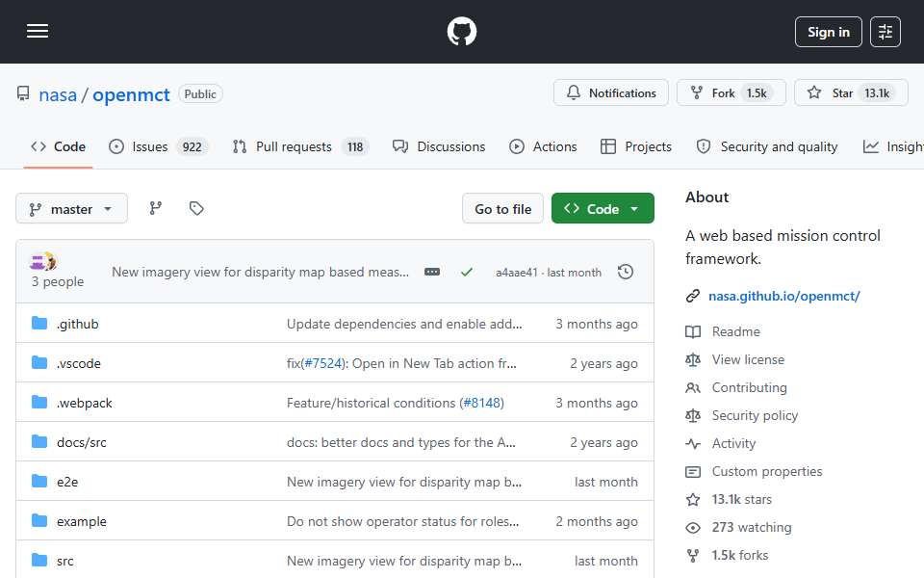Image resolution: width=924 pixels, height=578 pixels.
Task: Click the Go to file button
Action: (x=502, y=209)
